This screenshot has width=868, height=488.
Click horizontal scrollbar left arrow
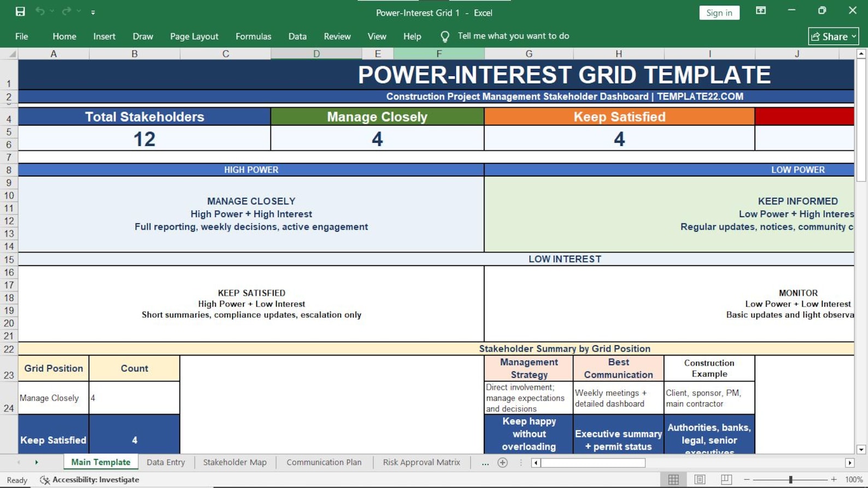536,463
